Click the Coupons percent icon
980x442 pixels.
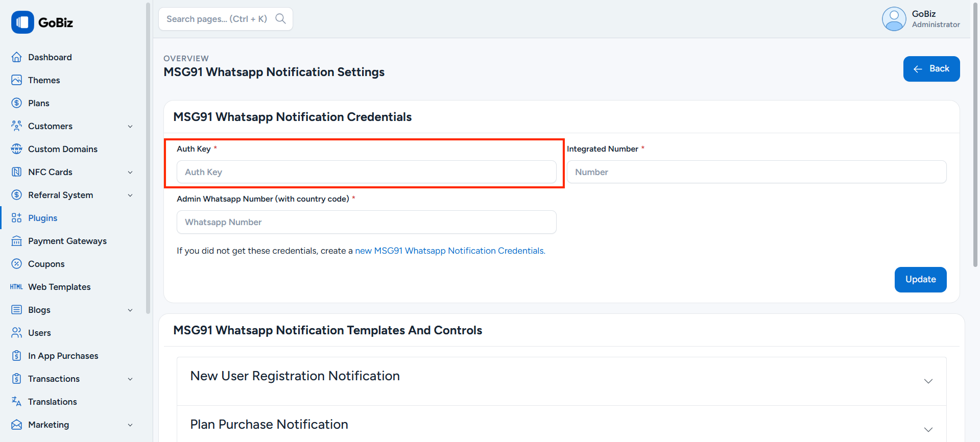tap(17, 264)
